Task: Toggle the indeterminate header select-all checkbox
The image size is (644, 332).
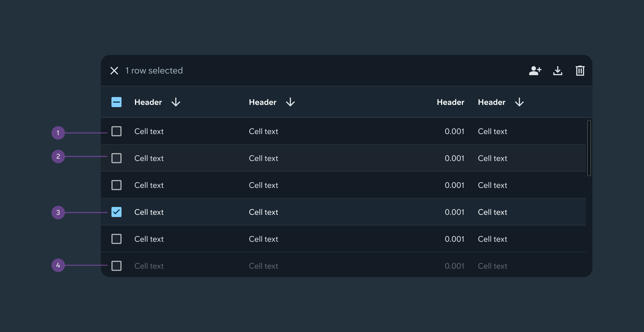Action: click(x=116, y=102)
